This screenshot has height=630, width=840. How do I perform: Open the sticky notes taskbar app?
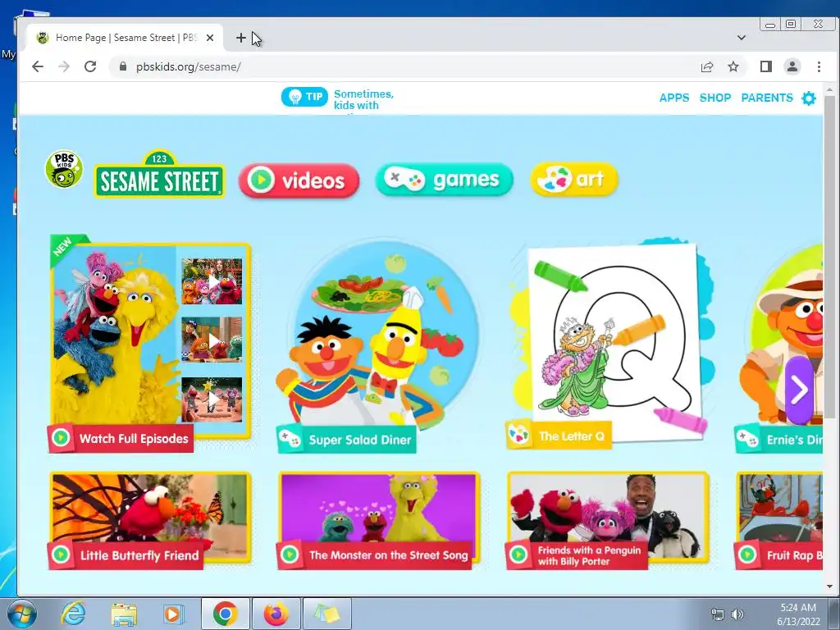(327, 614)
